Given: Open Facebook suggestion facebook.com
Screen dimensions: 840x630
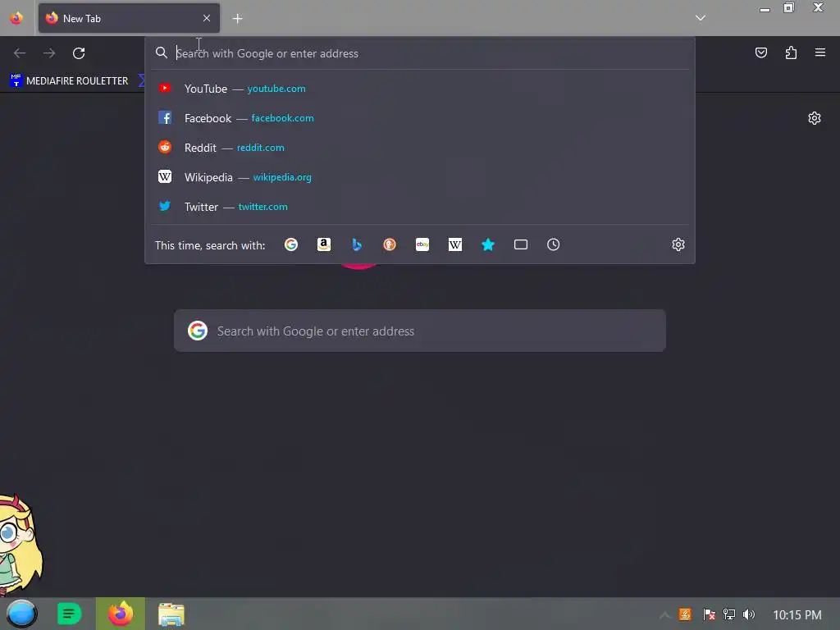Looking at the screenshot, I should [419, 118].
